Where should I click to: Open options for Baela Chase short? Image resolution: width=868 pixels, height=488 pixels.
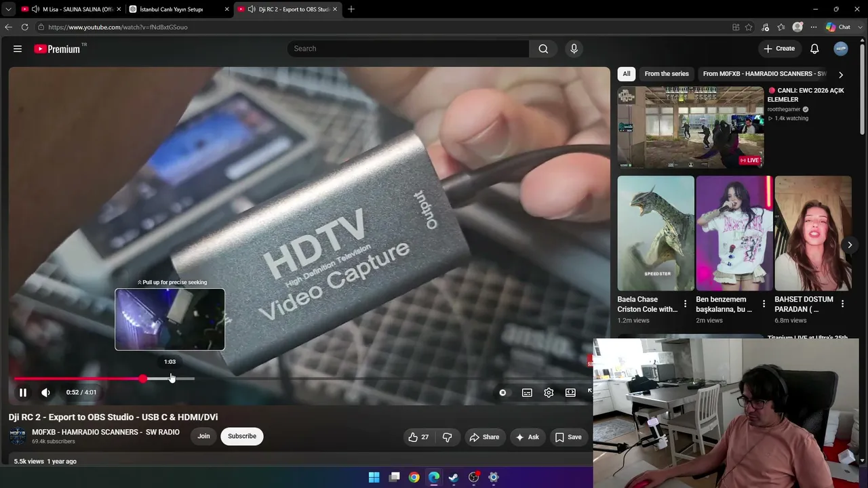685,304
